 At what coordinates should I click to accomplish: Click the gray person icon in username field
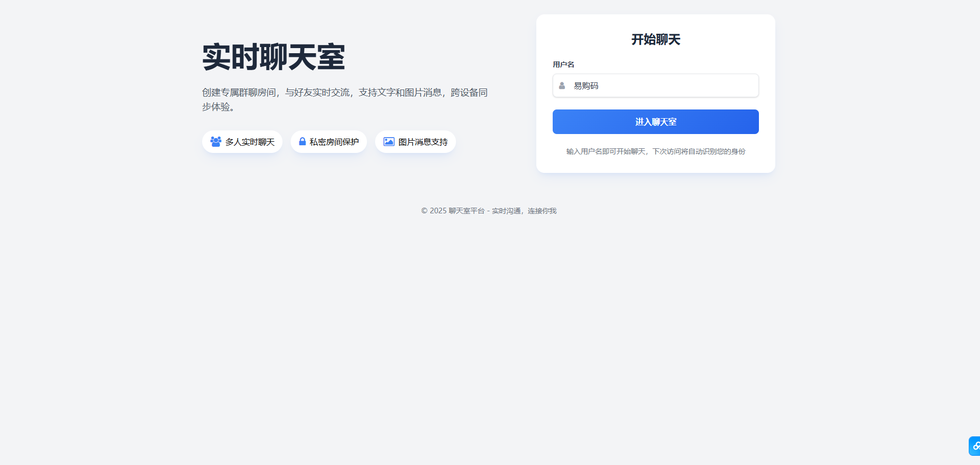point(562,86)
